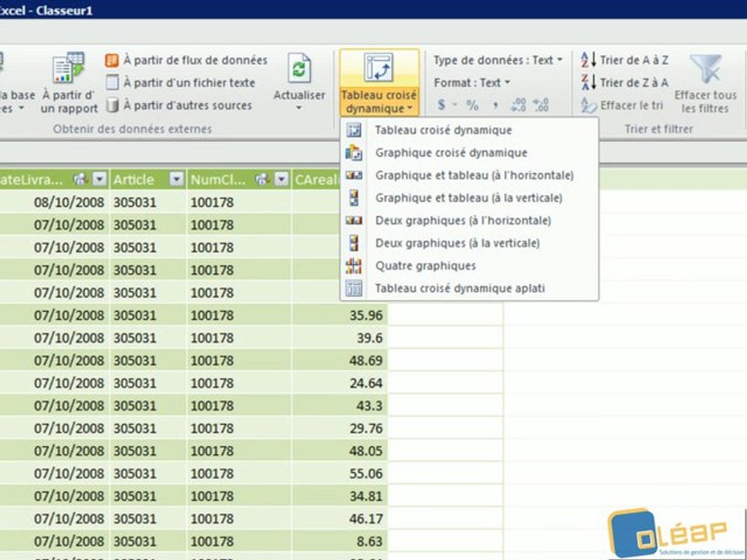
Task: Increase decimal places icon
Action: (x=518, y=105)
